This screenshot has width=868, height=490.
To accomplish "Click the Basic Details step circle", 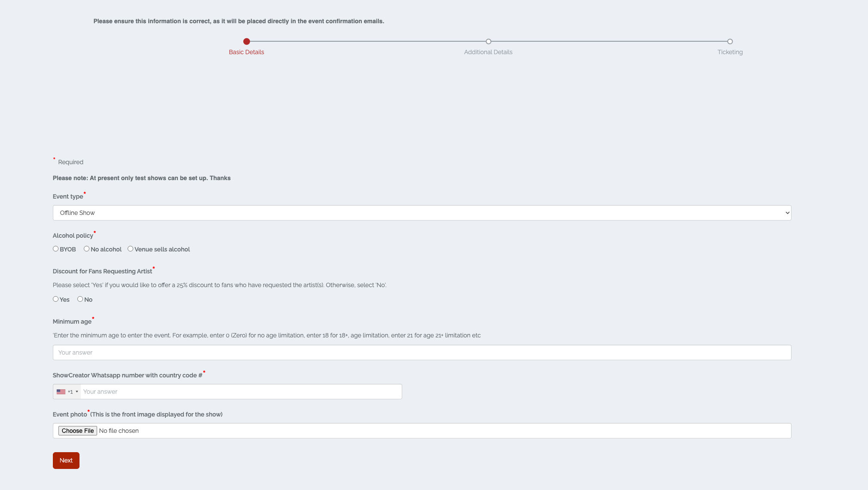I will point(246,42).
